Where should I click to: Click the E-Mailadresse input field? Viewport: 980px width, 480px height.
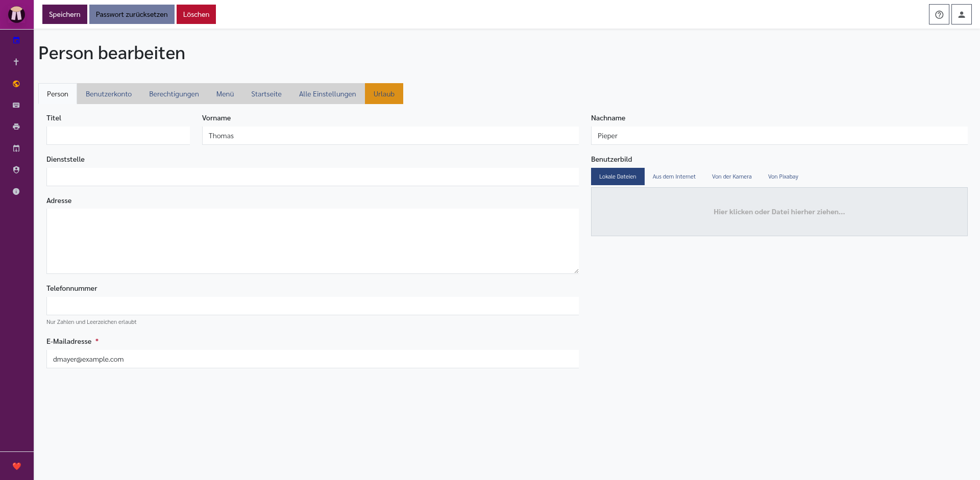312,359
